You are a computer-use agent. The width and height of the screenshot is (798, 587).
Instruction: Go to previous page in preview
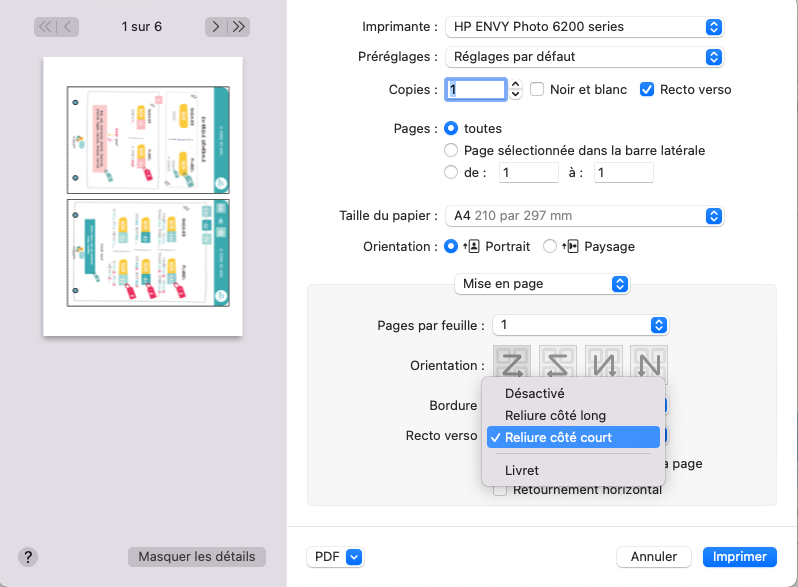coord(69,27)
